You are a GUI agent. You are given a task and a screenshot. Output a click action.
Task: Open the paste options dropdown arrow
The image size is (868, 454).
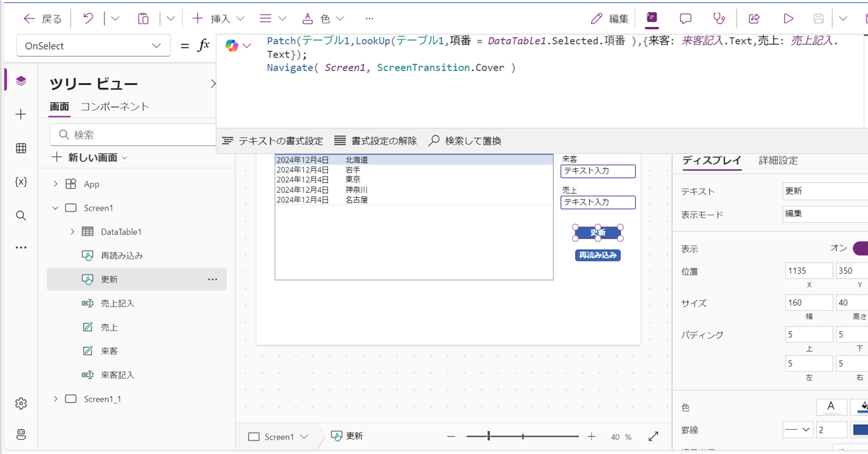[x=170, y=18]
